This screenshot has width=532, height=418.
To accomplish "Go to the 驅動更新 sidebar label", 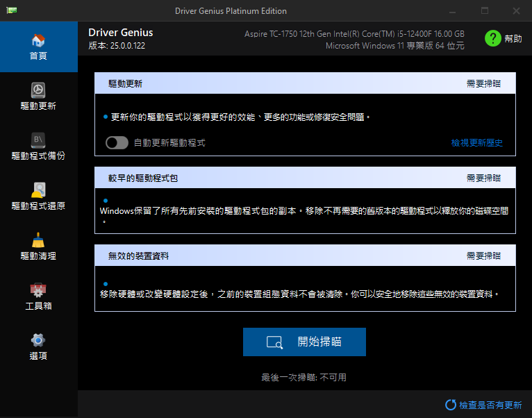I will [x=38, y=106].
